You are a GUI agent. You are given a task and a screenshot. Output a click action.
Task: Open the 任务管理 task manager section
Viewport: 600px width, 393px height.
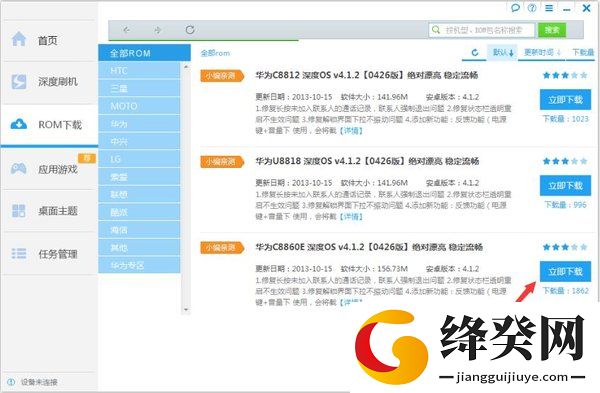click(49, 254)
